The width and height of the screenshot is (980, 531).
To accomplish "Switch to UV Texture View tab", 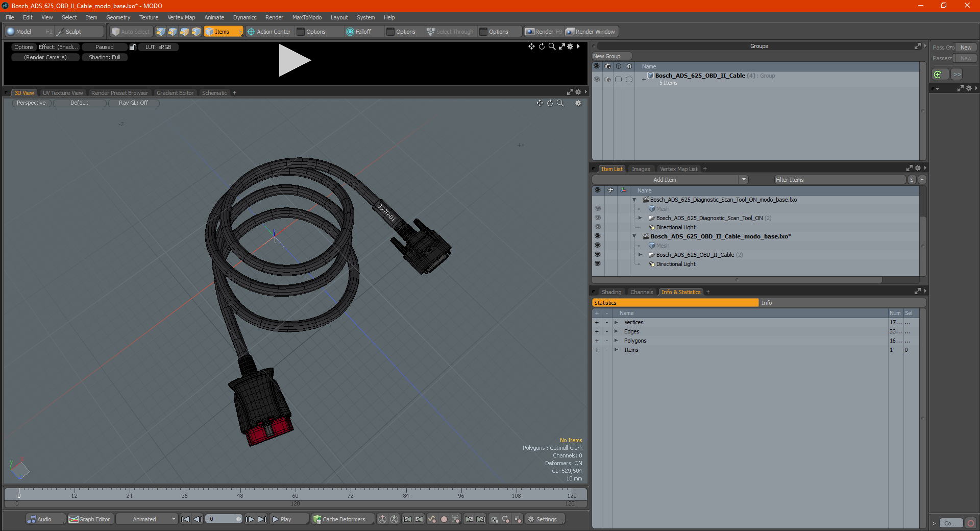I will pyautogui.click(x=63, y=93).
